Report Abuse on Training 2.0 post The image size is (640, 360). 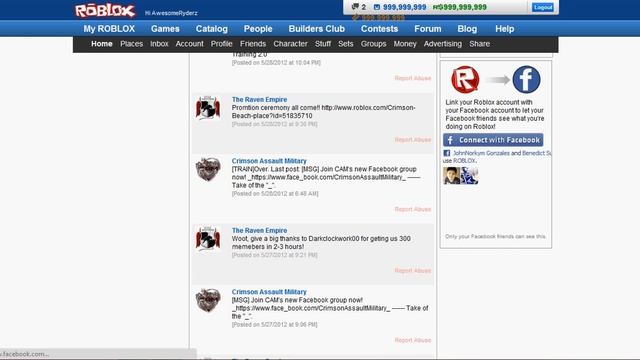413,78
